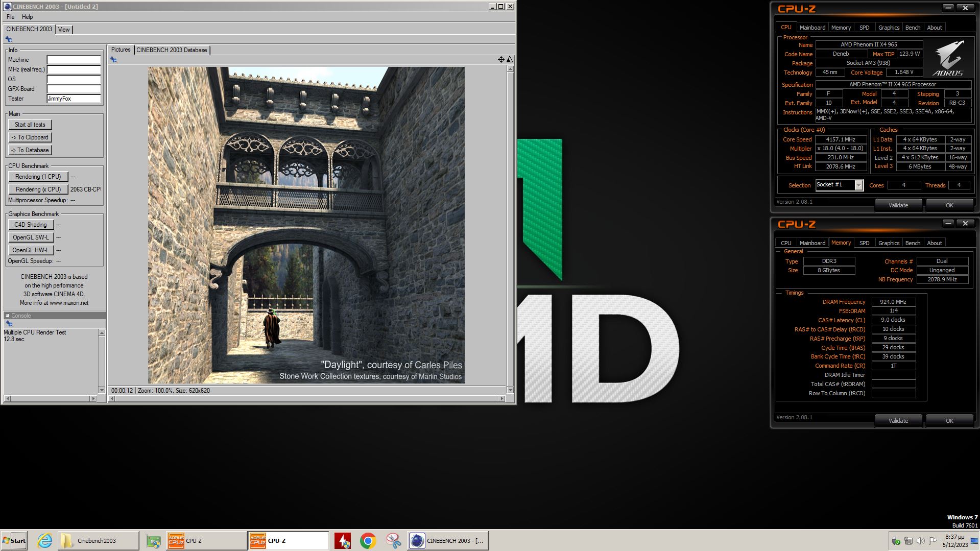Viewport: 980px width, 551px height.
Task: Run the OpenGL HW-L benchmark
Action: click(x=31, y=250)
